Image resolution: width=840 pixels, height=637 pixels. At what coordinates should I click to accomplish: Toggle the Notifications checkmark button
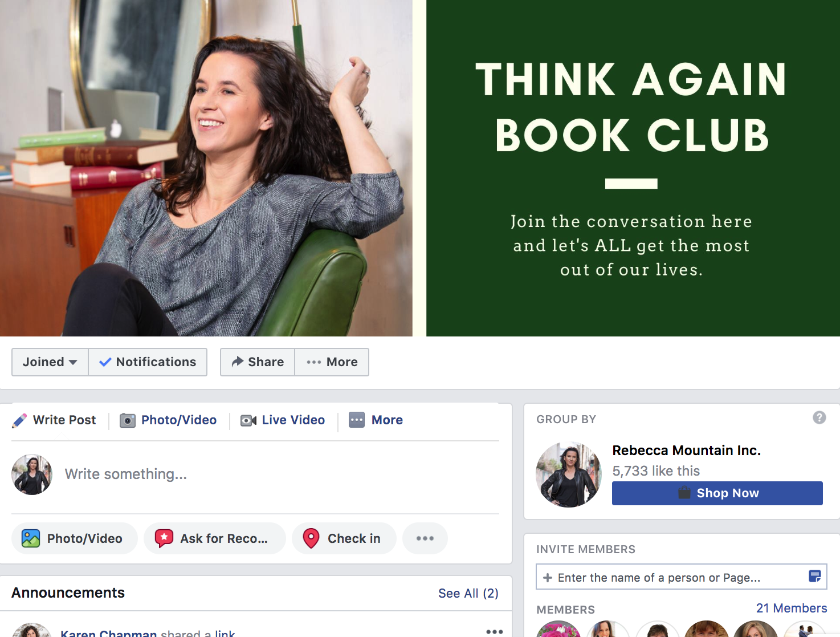(148, 362)
